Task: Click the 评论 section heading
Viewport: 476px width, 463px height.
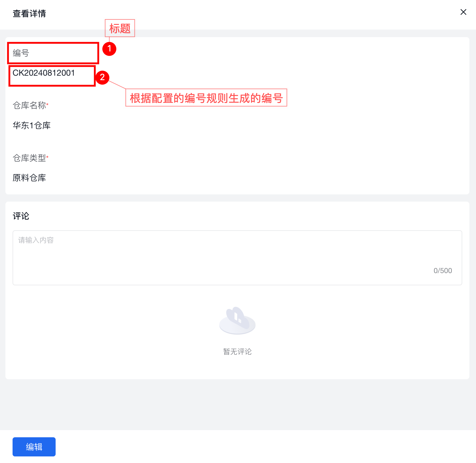Action: coord(21,216)
